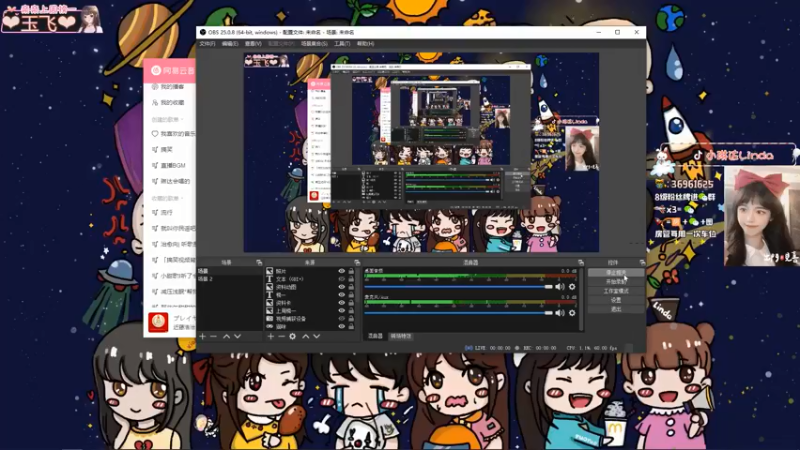Adjust 桌面音频 volume slider
The image size is (800, 450).
point(459,287)
